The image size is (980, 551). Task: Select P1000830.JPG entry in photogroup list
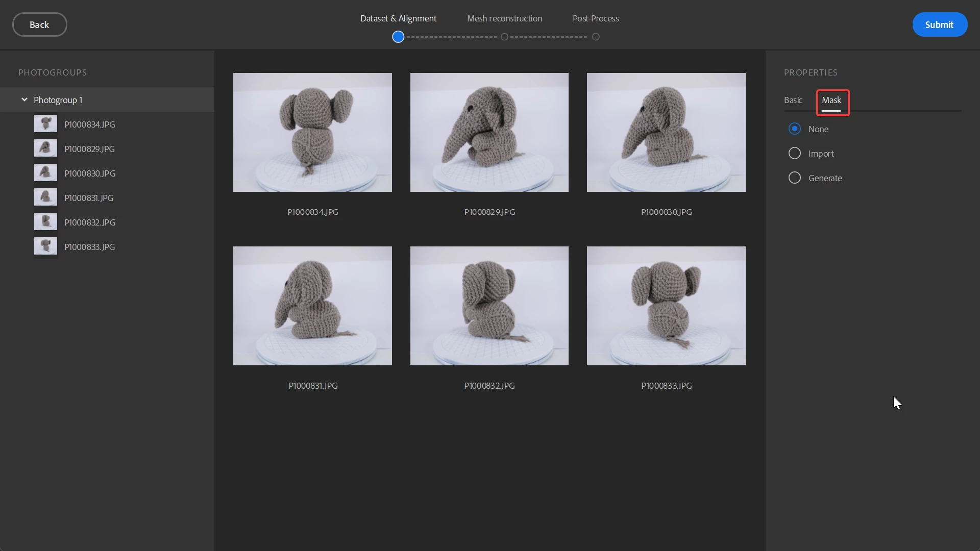[90, 173]
